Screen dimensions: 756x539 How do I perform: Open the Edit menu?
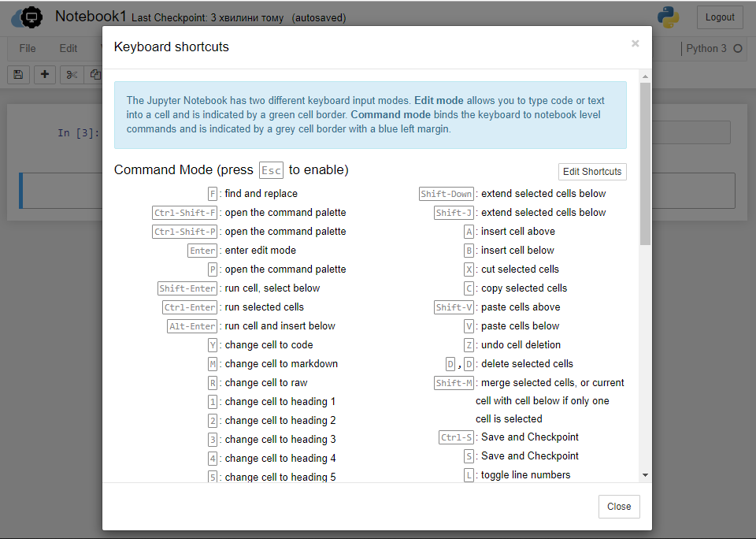coord(68,48)
